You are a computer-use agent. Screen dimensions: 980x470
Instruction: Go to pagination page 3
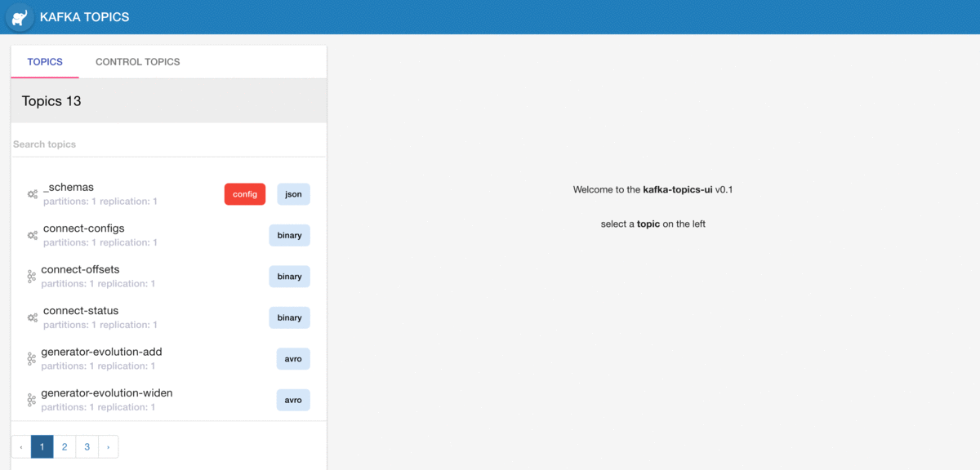87,446
